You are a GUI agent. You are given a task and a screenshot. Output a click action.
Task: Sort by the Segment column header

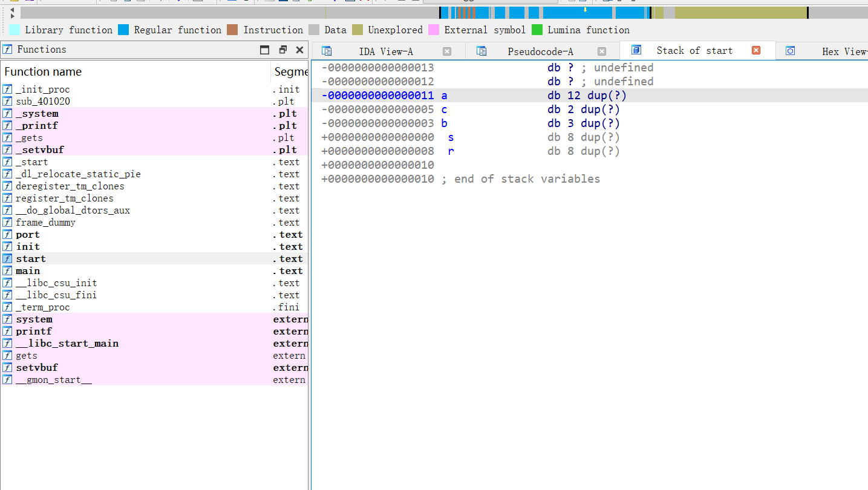[x=290, y=72]
